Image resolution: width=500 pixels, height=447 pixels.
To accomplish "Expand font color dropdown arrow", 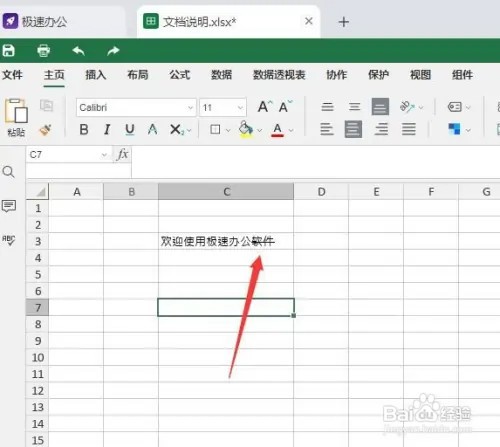I will point(291,130).
